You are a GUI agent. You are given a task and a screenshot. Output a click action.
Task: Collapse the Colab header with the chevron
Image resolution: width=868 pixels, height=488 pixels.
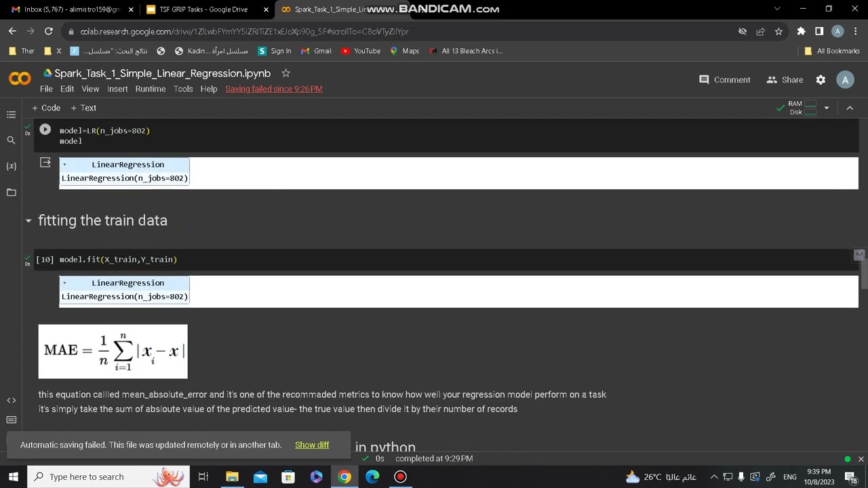[x=850, y=108]
